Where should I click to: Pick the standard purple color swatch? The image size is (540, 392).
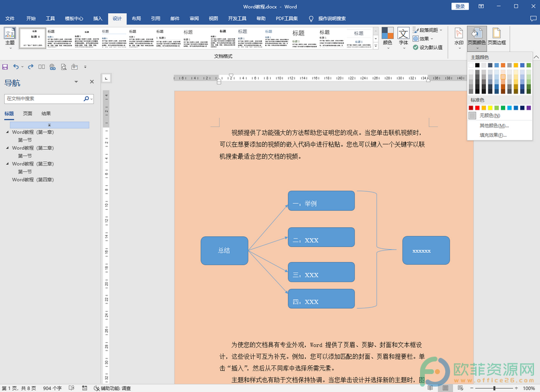(x=529, y=108)
